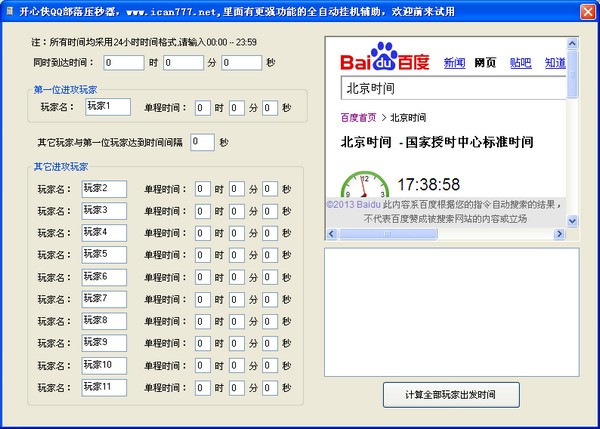Click the Baidu search box with 北京时间
The image size is (600, 429).
click(453, 88)
